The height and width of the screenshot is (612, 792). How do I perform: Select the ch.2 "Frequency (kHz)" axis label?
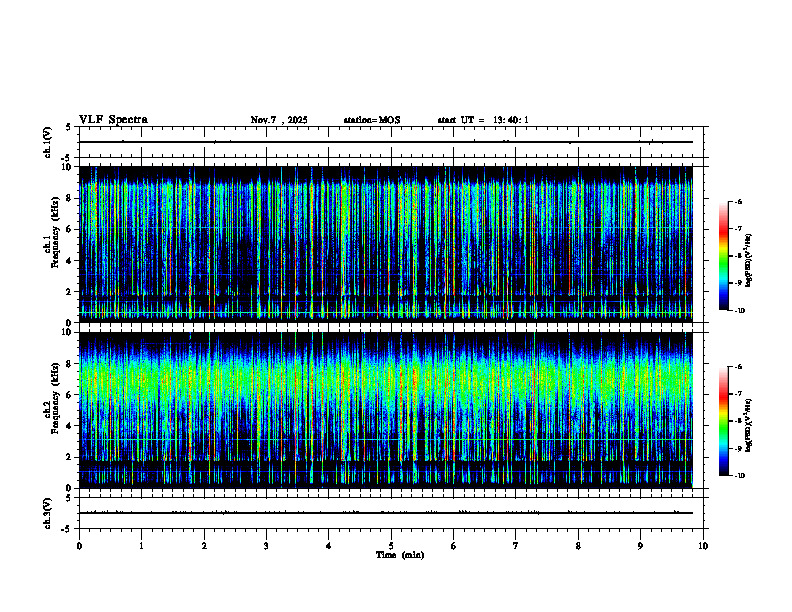coord(55,398)
